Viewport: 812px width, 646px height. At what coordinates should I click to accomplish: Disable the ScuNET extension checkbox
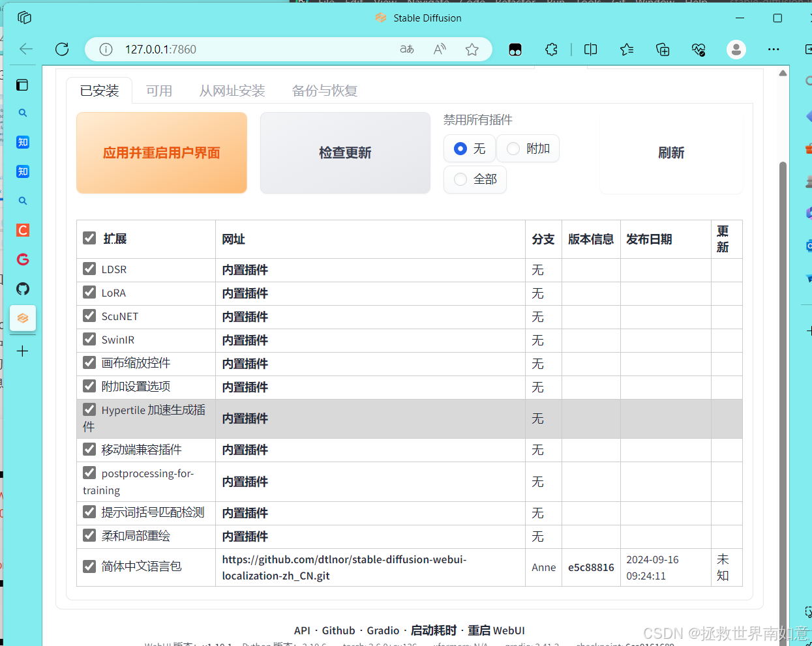point(90,316)
